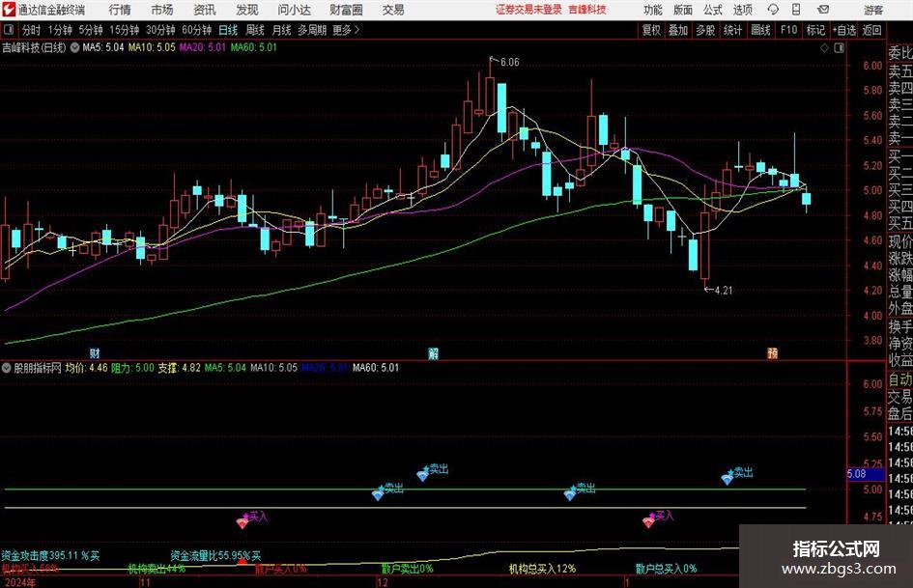Click the right red 买入 diamond signal
The height and width of the screenshot is (588, 913).
pyautogui.click(x=648, y=521)
